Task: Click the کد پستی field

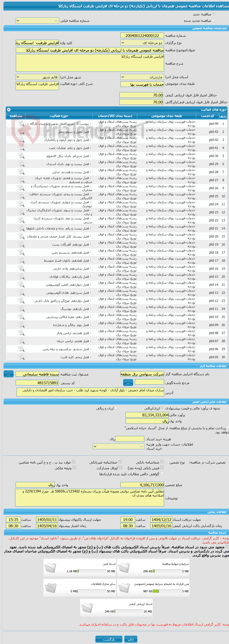Action: coord(37,383)
